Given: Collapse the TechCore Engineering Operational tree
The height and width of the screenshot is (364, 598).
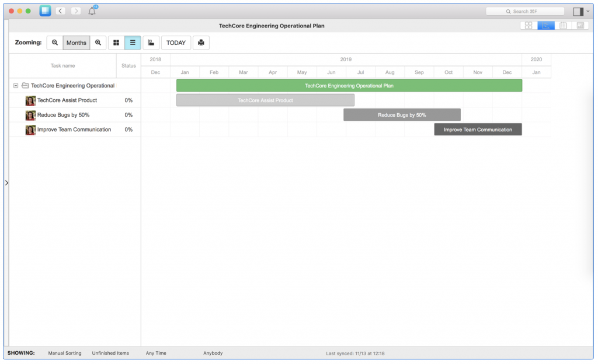Looking at the screenshot, I should click(x=16, y=85).
